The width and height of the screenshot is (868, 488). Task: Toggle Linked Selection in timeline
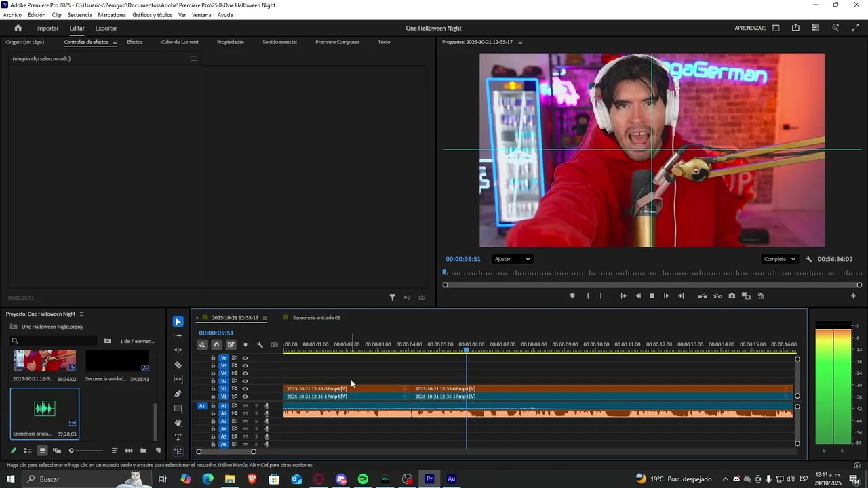pyautogui.click(x=231, y=344)
